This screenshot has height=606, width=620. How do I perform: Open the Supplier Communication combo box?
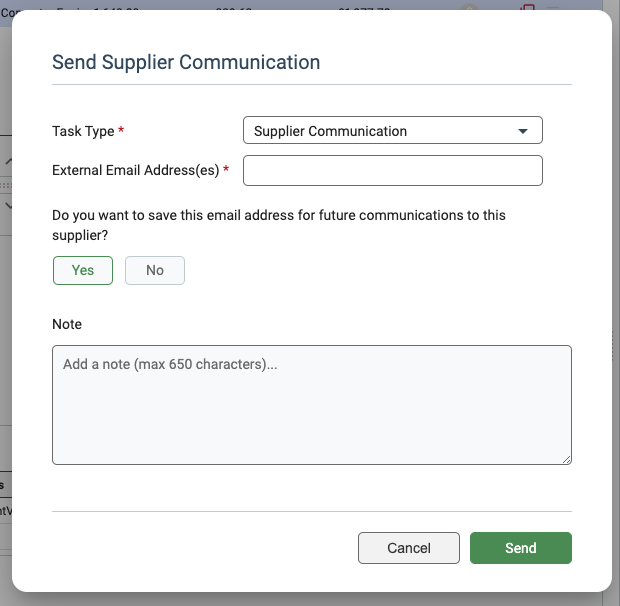393,130
